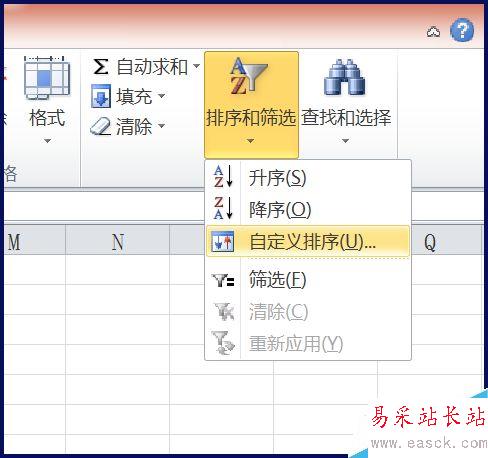Click the custom sort dialog icon

click(x=223, y=241)
